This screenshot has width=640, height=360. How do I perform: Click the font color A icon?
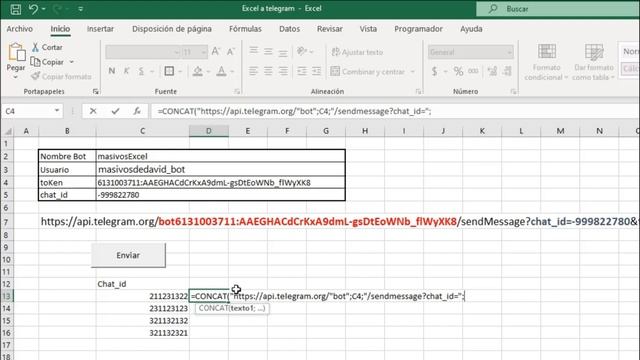point(221,71)
